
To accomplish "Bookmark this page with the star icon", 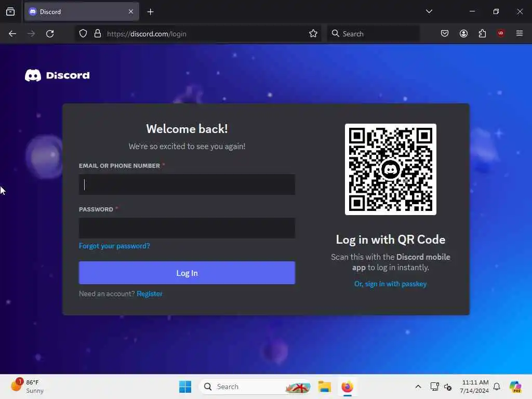I will coord(313,34).
